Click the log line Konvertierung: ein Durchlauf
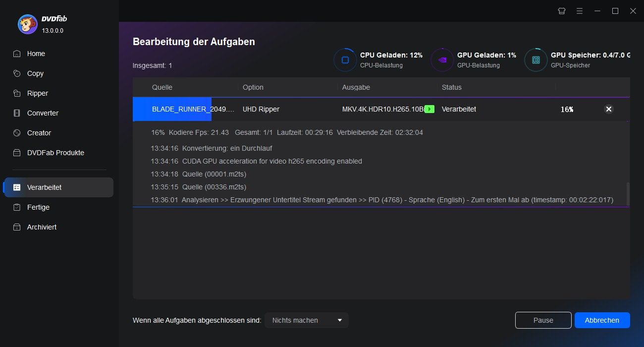Screen dimensions: 644x347 [212, 148]
